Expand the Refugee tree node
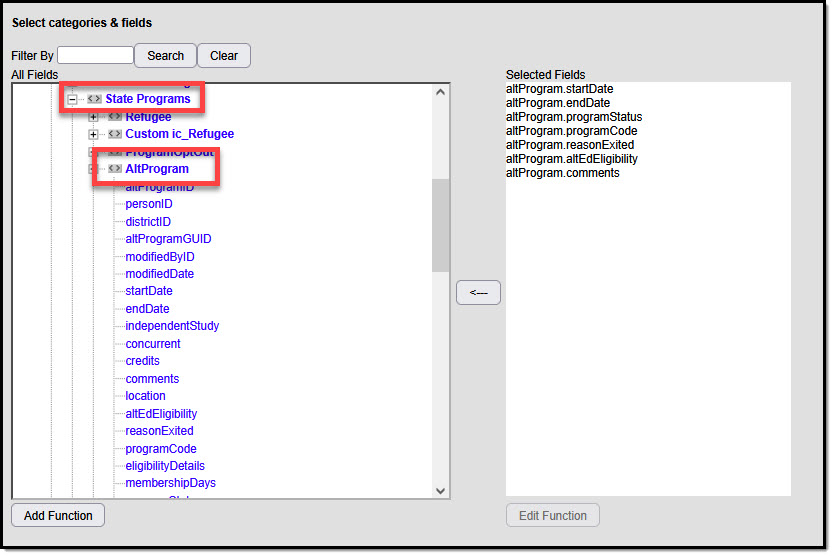 (93, 117)
